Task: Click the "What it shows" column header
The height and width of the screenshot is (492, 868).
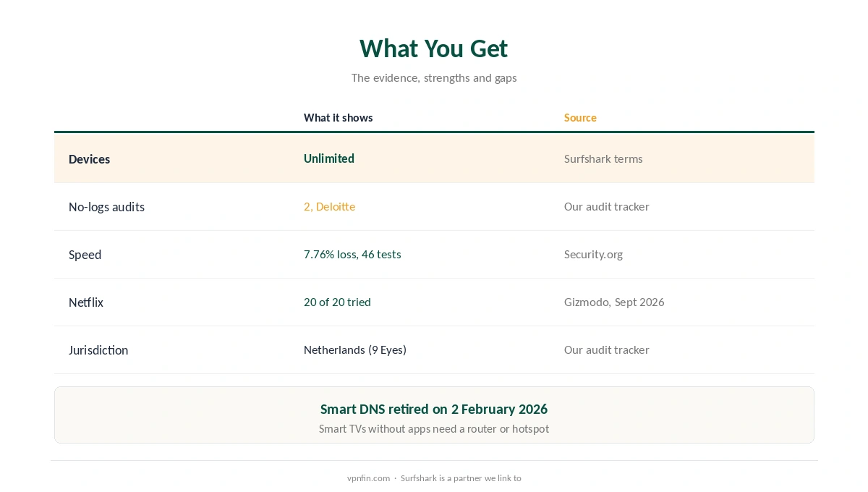Action: (x=339, y=118)
